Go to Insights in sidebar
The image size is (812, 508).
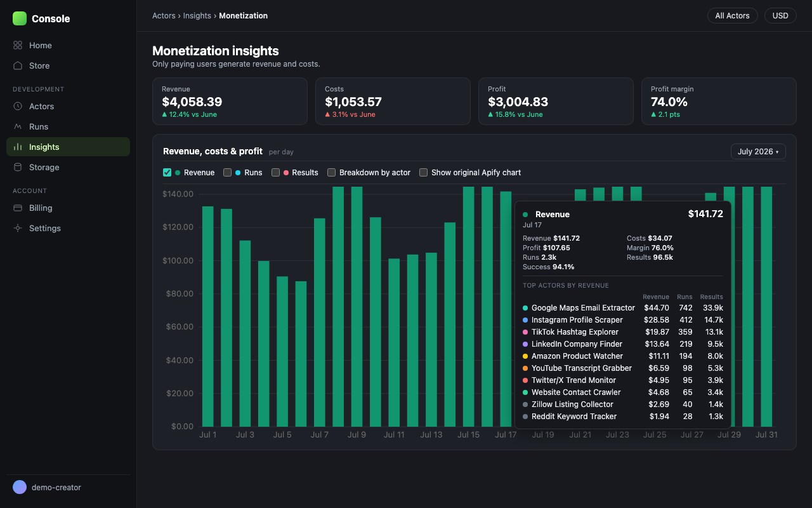[68, 147]
